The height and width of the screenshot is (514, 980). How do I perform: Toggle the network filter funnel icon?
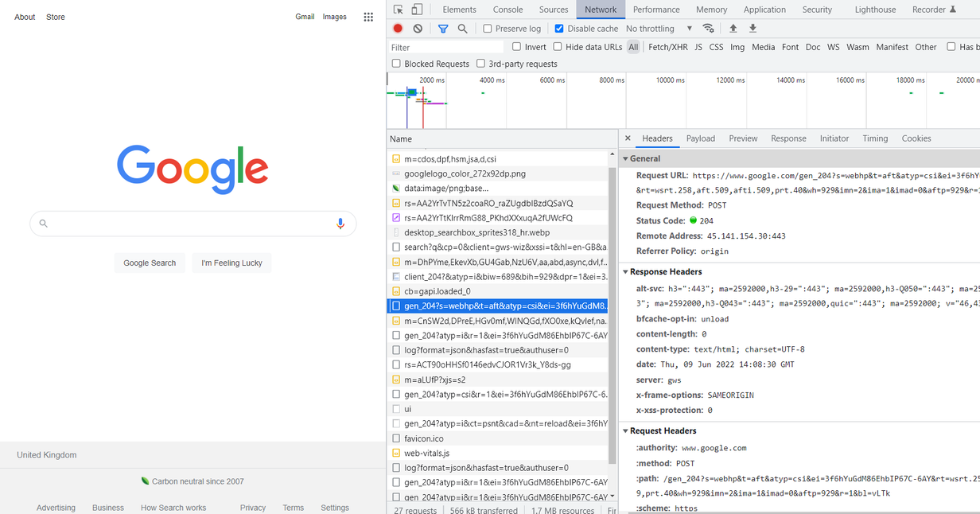[443, 29]
